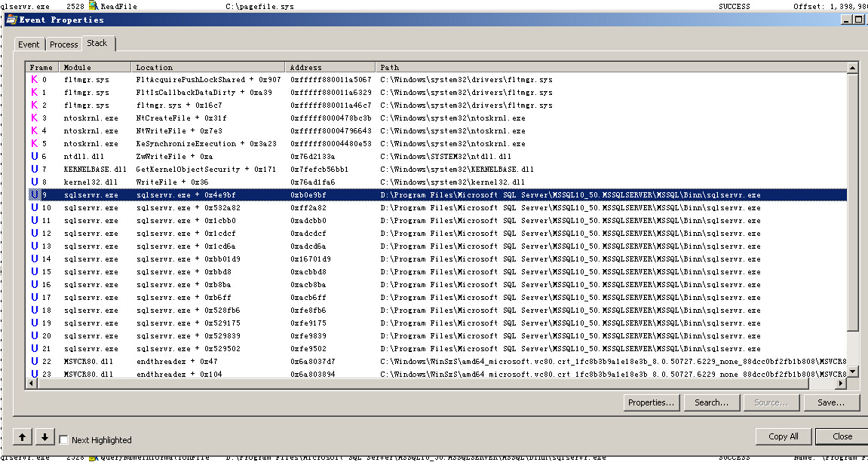Click the U icon of frame 16
Screen dimensions: 868x462
(x=35, y=284)
